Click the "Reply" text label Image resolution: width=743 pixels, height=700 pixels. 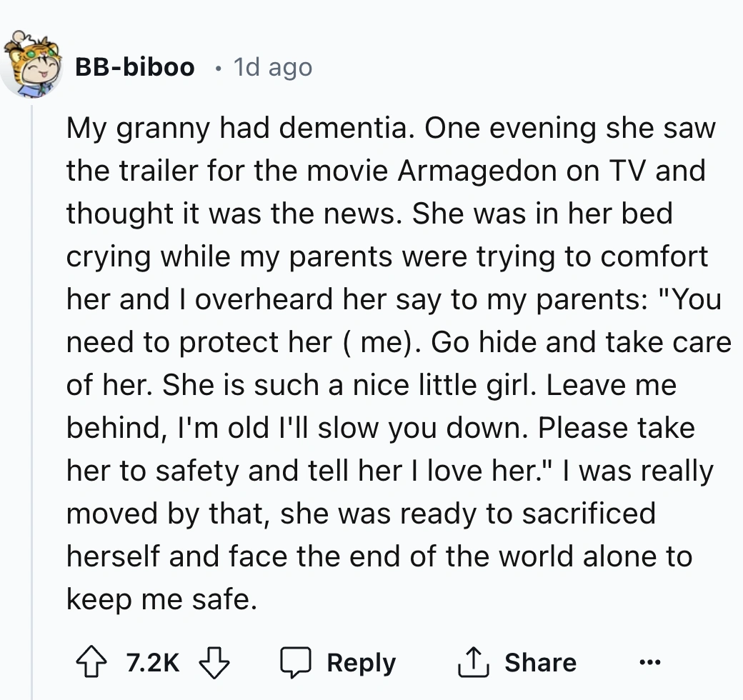[361, 662]
